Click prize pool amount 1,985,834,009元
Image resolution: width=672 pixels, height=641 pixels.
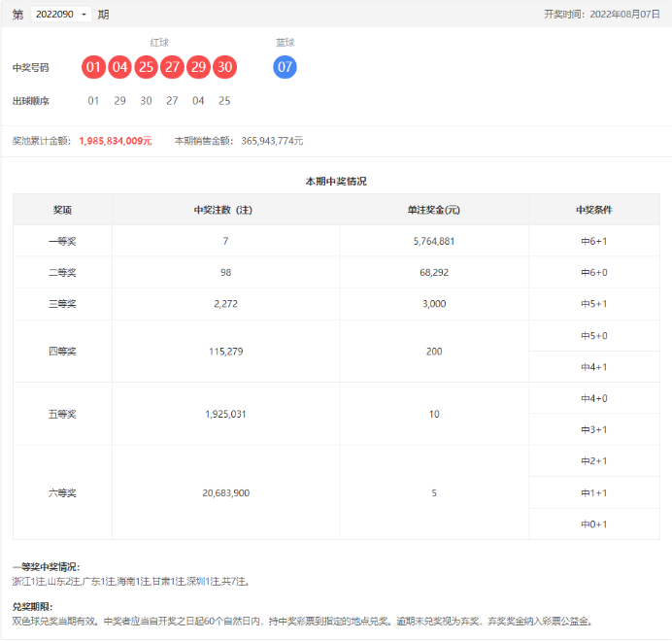coord(116,141)
